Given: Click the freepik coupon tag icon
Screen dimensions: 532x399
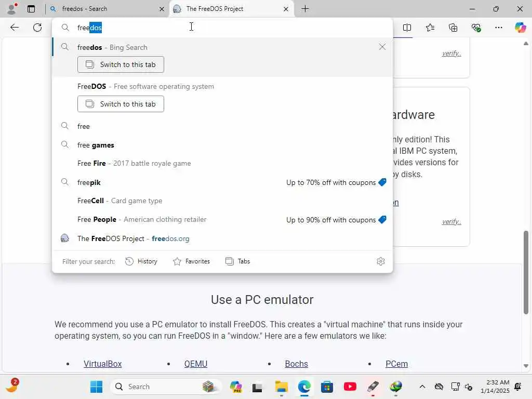Looking at the screenshot, I should click(x=382, y=182).
